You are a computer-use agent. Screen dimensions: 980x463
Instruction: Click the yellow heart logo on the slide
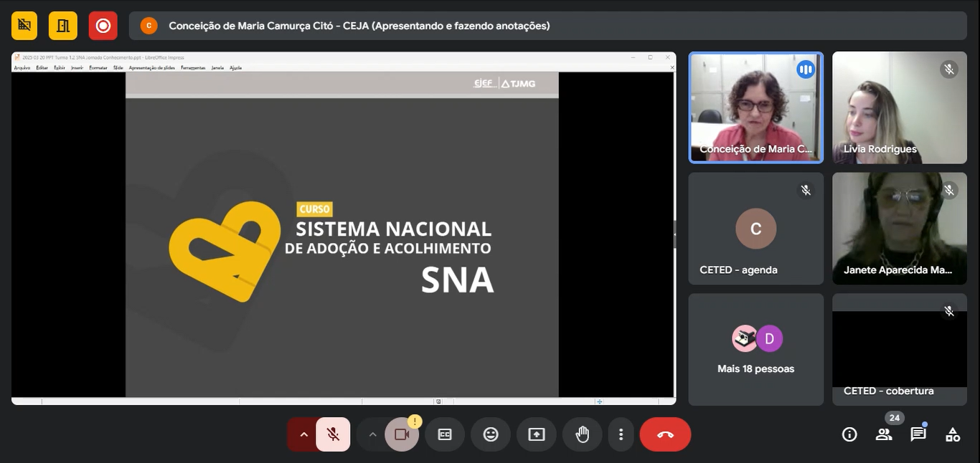[225, 251]
